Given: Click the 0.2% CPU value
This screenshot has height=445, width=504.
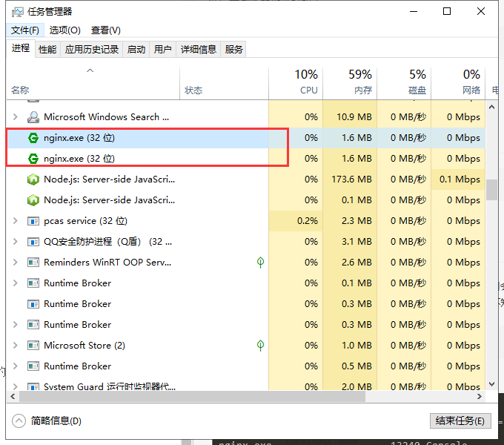Looking at the screenshot, I should (308, 221).
